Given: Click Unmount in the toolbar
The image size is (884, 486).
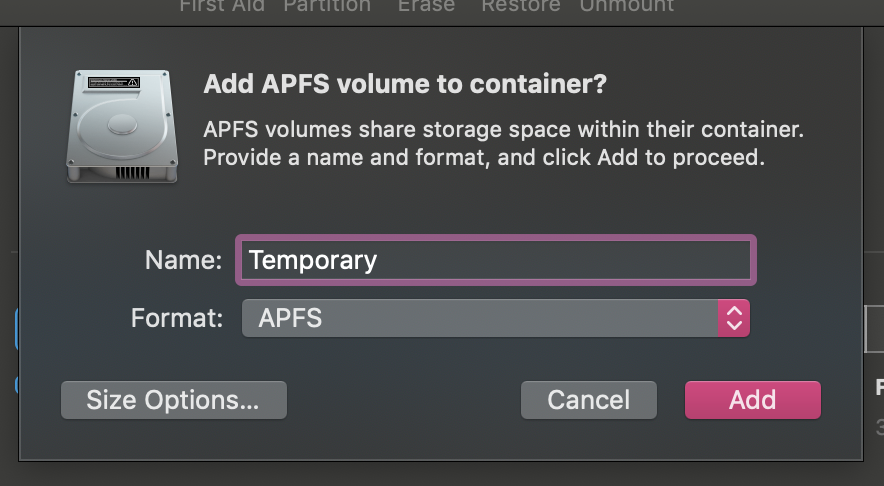Looking at the screenshot, I should click(626, 6).
